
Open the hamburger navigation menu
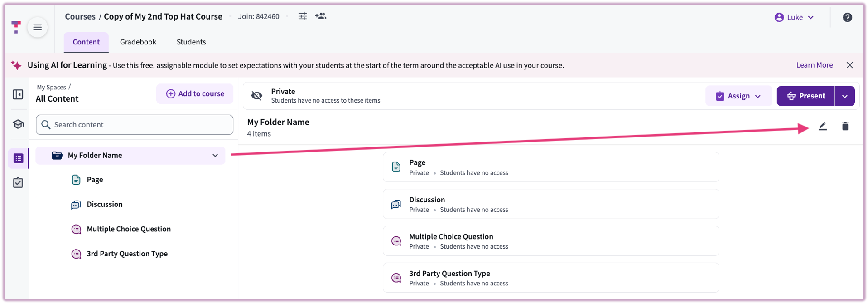(x=38, y=27)
